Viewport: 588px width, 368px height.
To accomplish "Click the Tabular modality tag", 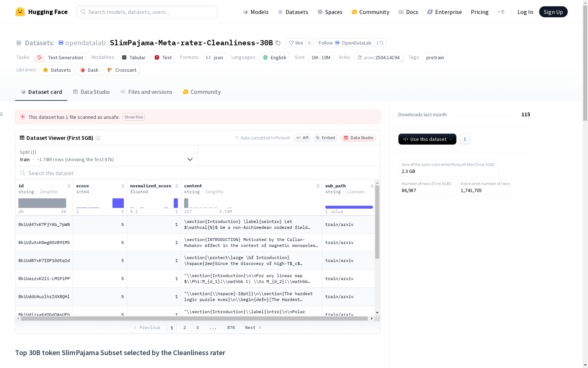I will click(134, 57).
